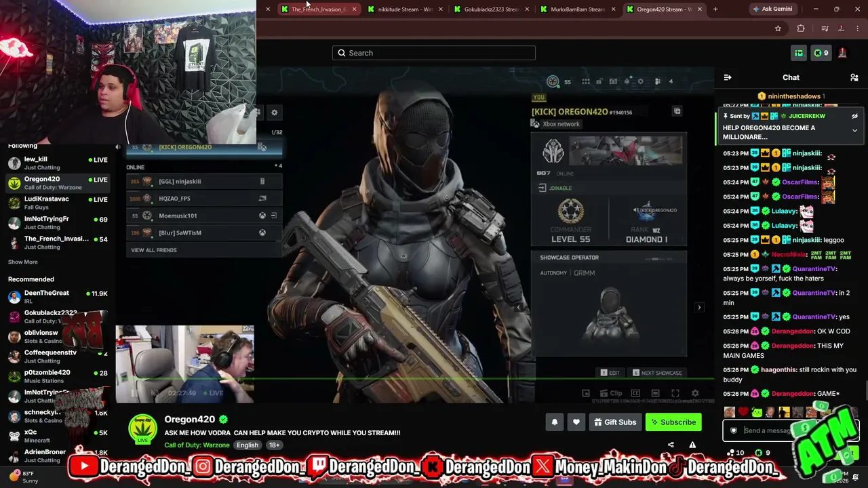The height and width of the screenshot is (488, 868).
Task: Open the Call of Duty: Warzone category
Action: pos(196,445)
